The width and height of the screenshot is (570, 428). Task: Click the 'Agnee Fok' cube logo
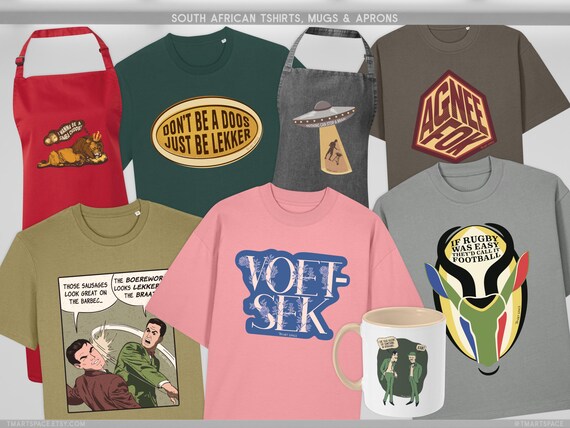pos(453,117)
